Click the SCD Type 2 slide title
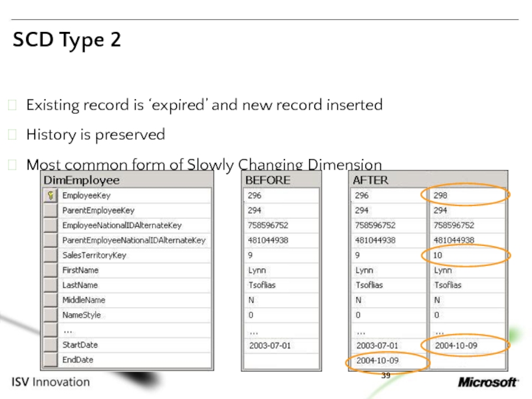 67,41
